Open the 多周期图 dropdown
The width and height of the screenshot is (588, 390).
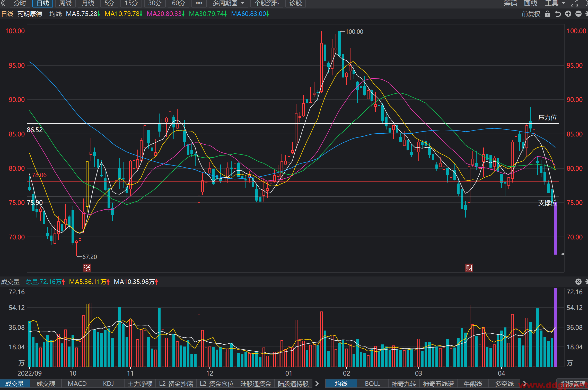click(229, 3)
